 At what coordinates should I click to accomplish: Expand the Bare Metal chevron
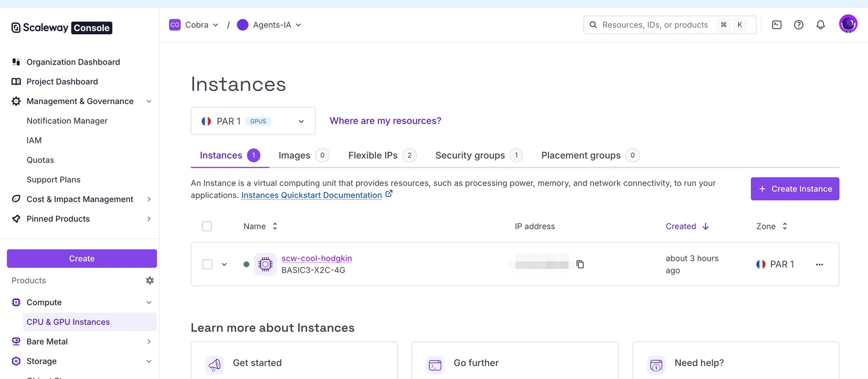(x=149, y=342)
